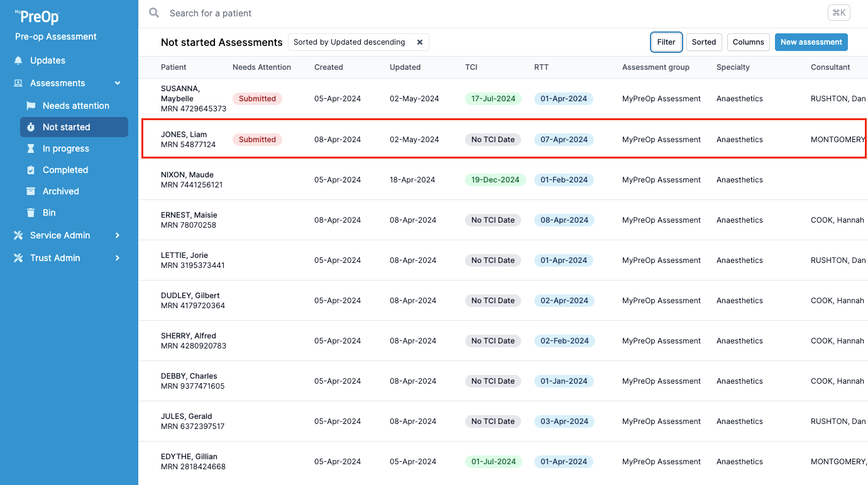Click the hourglass icon for In progress
This screenshot has width=868, height=485.
[x=31, y=148]
